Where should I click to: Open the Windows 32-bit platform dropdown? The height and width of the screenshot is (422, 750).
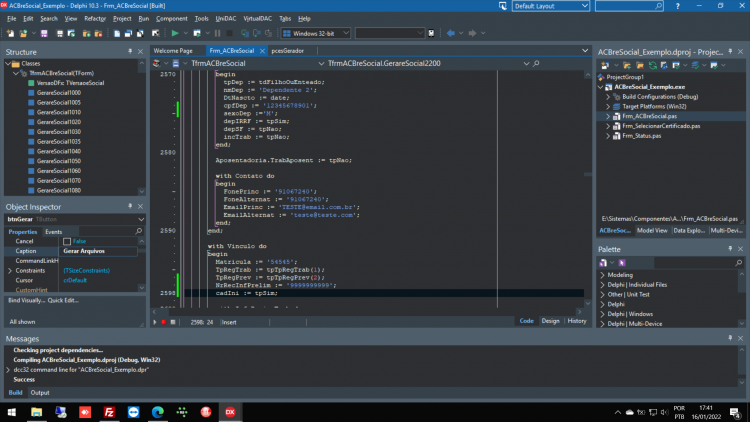tap(346, 33)
